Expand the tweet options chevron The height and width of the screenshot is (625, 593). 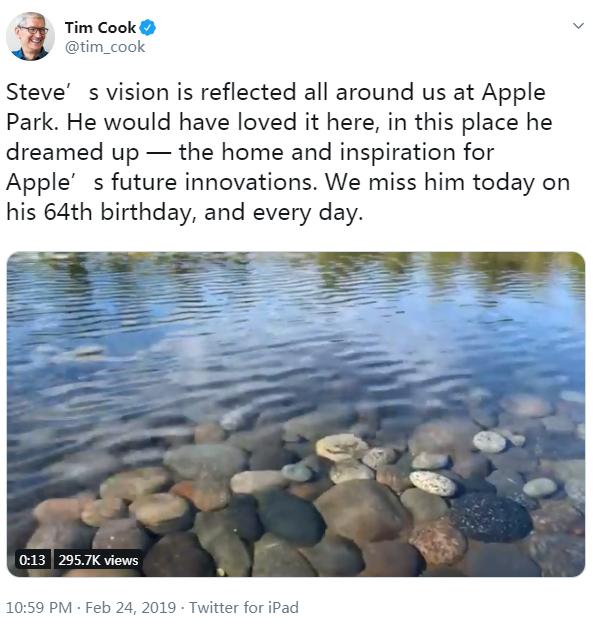(578, 26)
